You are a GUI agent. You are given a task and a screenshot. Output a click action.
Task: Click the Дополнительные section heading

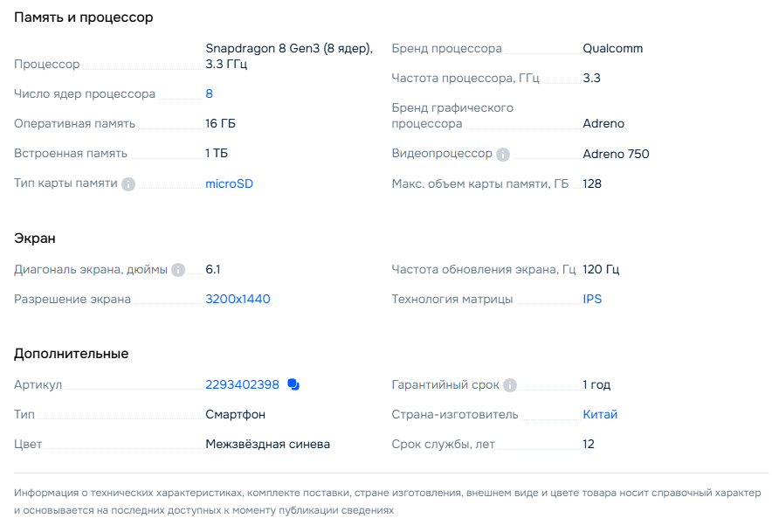click(72, 353)
